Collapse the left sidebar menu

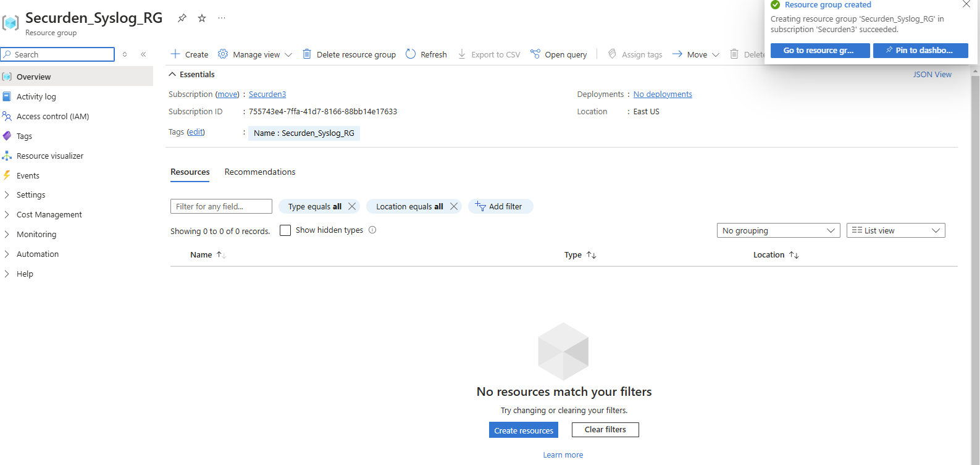pos(143,54)
